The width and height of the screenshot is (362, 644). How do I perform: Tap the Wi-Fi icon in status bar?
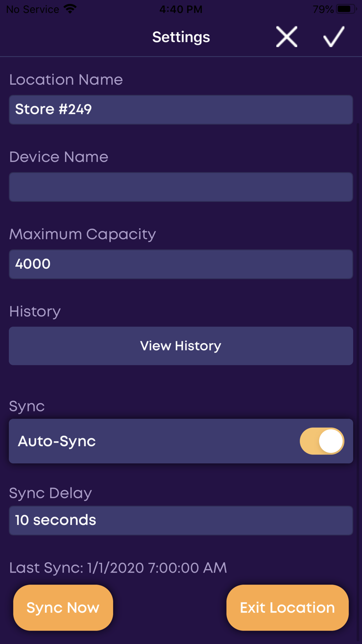pos(69,9)
